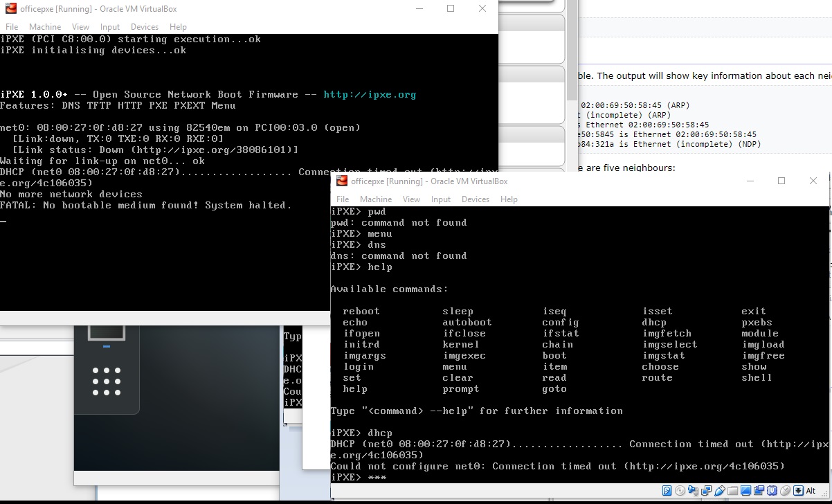Open Machine menu in halted officepxe window
Screen dimensions: 832x504
click(x=45, y=27)
